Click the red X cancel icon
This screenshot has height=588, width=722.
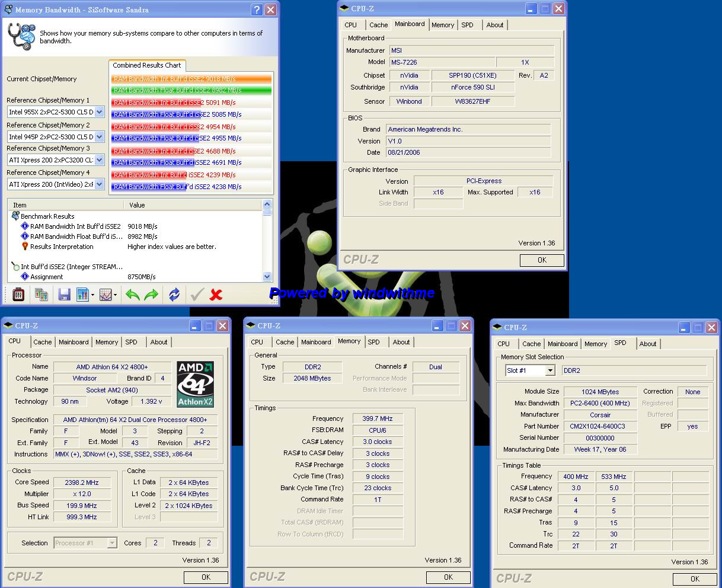216,294
